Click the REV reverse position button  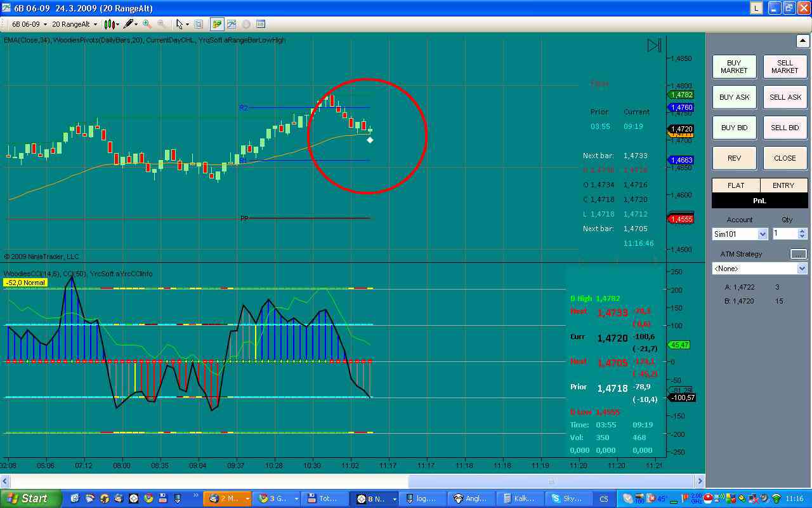(x=734, y=158)
